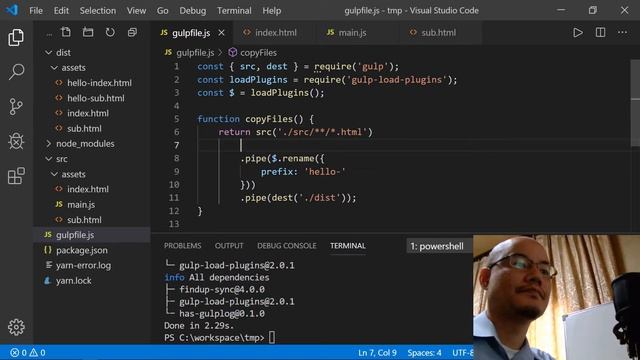Select the TERMINAL panel tab
640x360 pixels.
click(348, 246)
